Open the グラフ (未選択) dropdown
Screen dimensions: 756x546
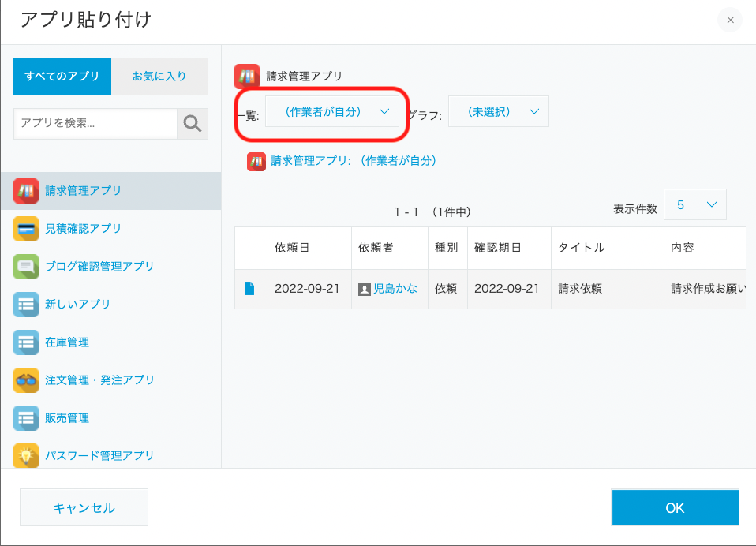click(499, 111)
